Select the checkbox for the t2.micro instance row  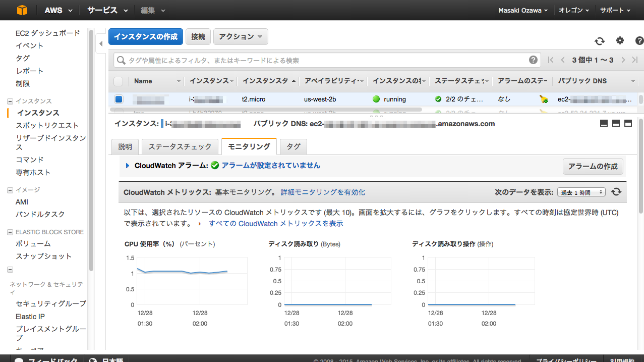pos(119,99)
